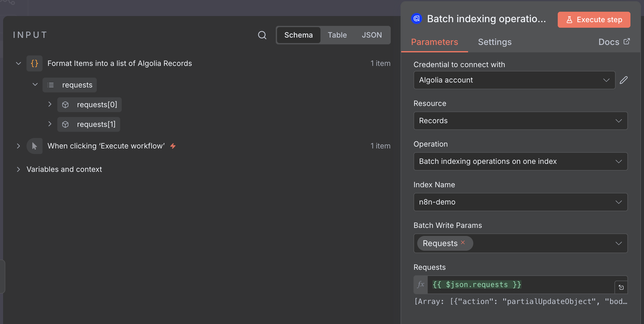Open the expression editor expand icon
The image size is (644, 324).
[x=621, y=287]
